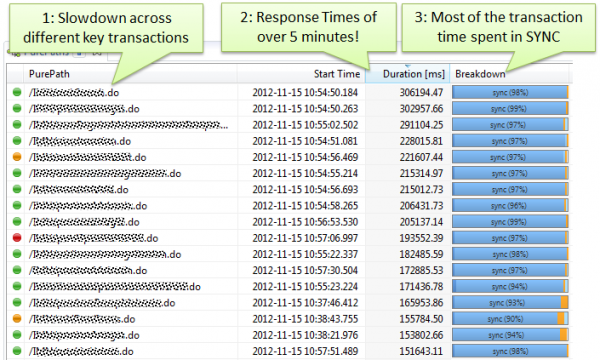This screenshot has width=600, height=360.
Task: Click breakdown bar of 306194.47 ms row
Action: pos(510,92)
